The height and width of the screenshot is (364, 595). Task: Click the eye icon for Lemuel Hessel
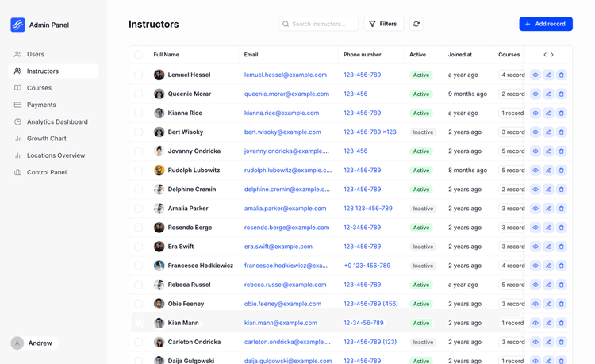click(535, 75)
